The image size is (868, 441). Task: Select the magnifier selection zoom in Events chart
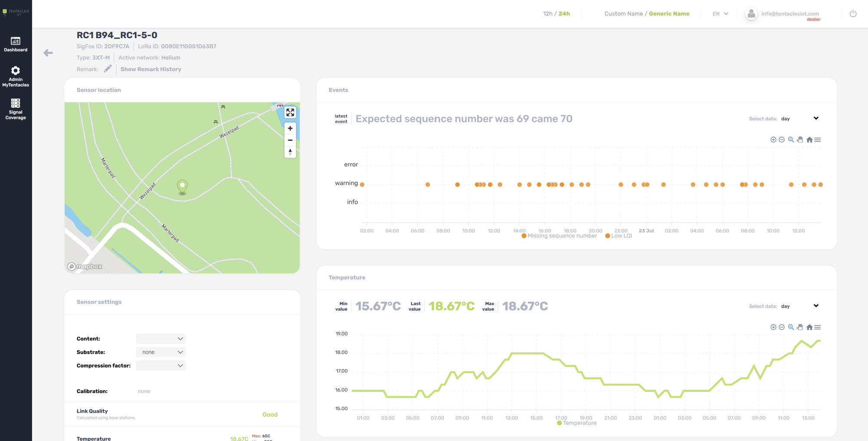(791, 139)
